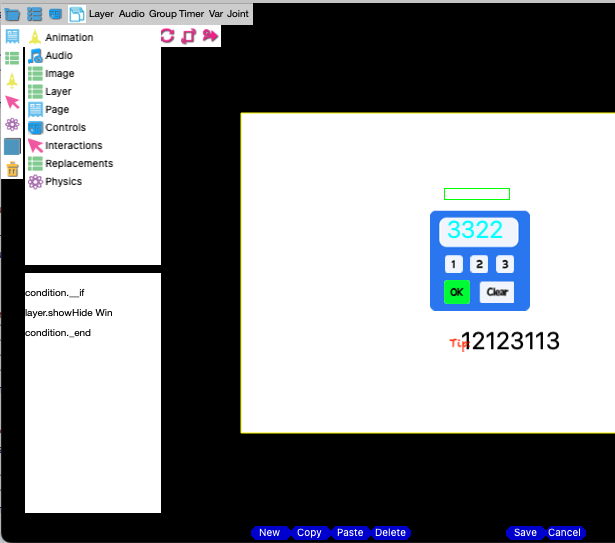Select the green outlined rectangle on canvas
The height and width of the screenshot is (543, 615).
477,194
